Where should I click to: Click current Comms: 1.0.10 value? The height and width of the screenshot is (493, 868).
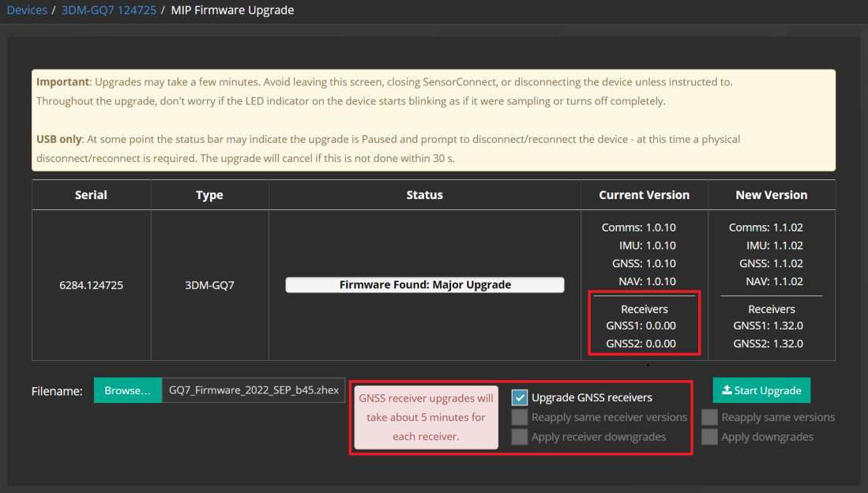[x=639, y=228]
